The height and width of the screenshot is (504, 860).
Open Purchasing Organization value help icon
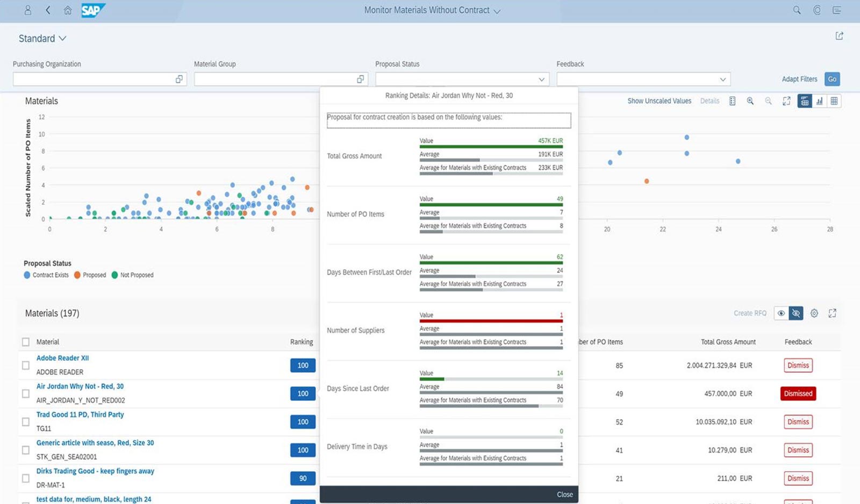click(179, 79)
